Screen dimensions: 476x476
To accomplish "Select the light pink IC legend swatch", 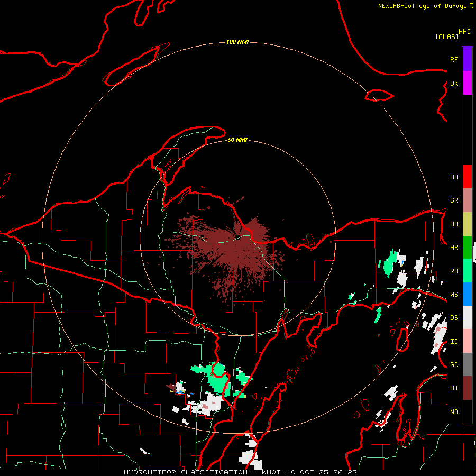I will click(467, 341).
